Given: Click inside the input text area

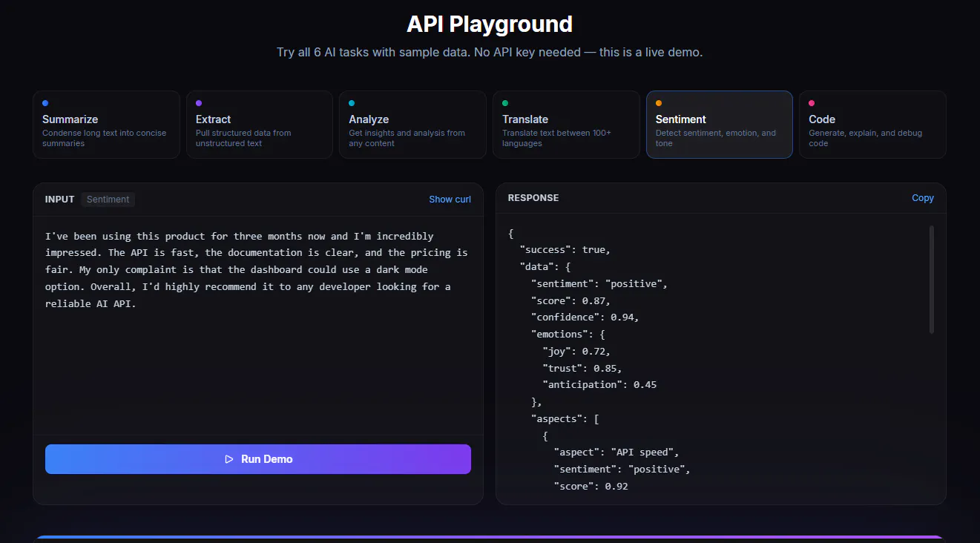Looking at the screenshot, I should [258, 325].
